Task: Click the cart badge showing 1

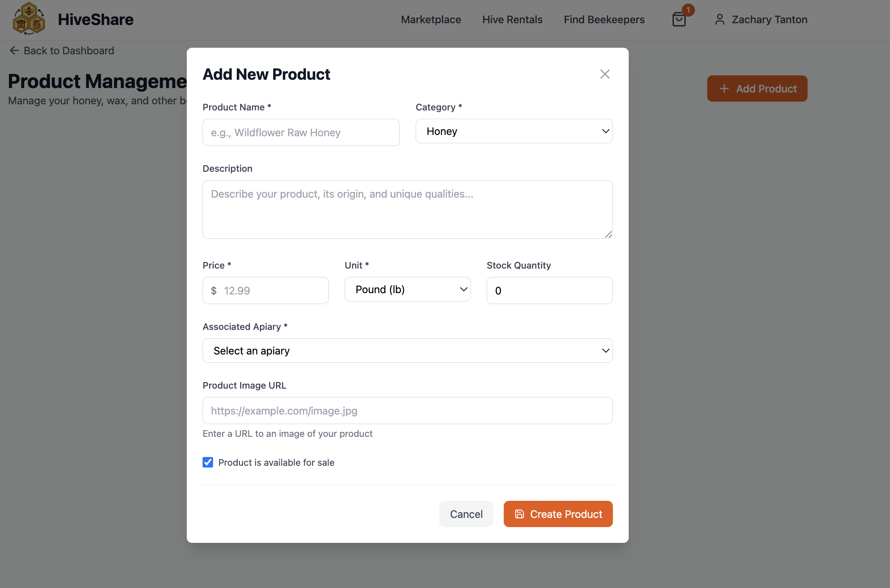Action: pos(688,10)
